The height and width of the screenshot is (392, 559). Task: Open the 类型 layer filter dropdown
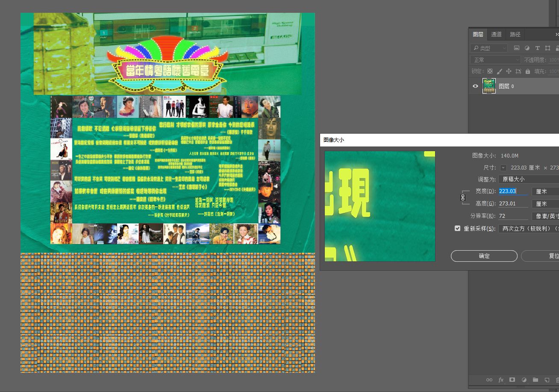(x=489, y=48)
